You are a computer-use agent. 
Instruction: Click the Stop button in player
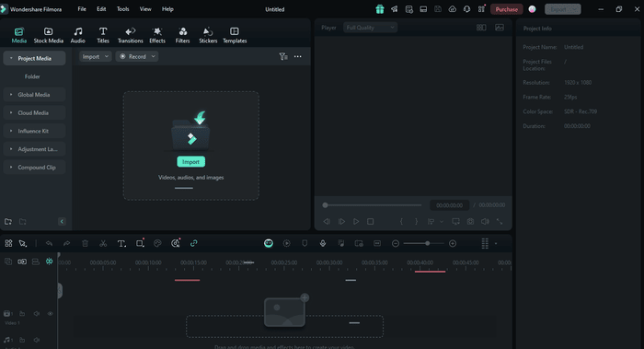tap(370, 222)
